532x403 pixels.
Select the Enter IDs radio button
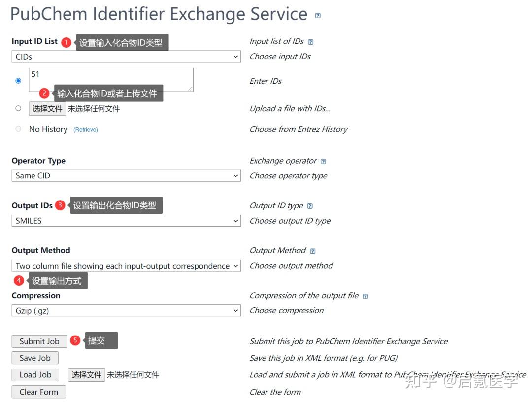click(18, 81)
